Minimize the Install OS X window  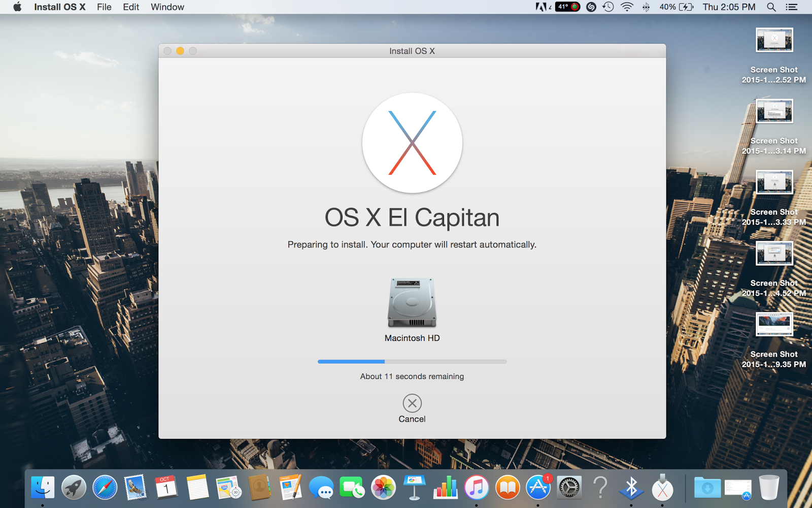(x=180, y=51)
